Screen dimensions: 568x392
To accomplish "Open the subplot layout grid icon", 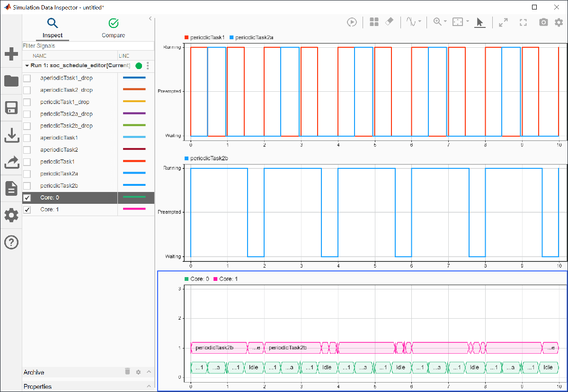I will (x=374, y=22).
